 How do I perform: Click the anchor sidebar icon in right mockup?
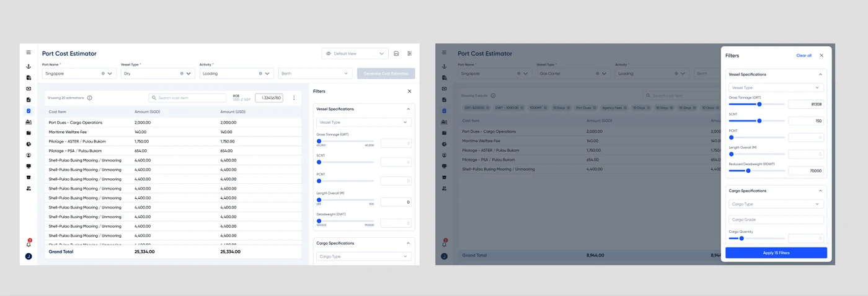click(x=444, y=66)
